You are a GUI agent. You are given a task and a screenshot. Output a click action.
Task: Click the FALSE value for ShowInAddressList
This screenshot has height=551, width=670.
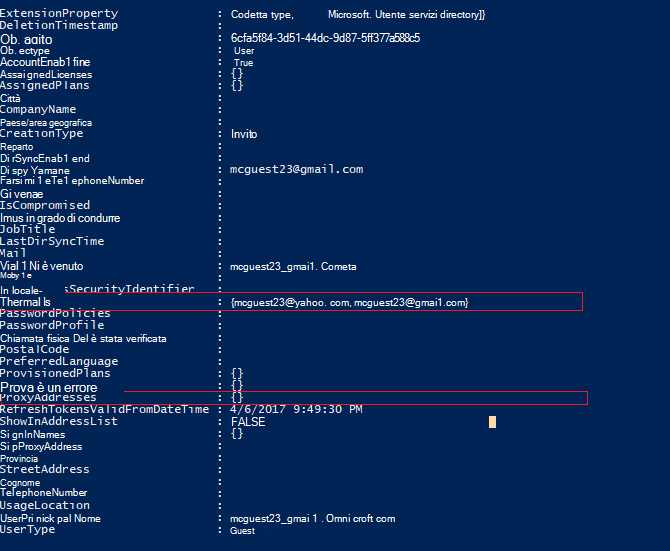pyautogui.click(x=248, y=422)
